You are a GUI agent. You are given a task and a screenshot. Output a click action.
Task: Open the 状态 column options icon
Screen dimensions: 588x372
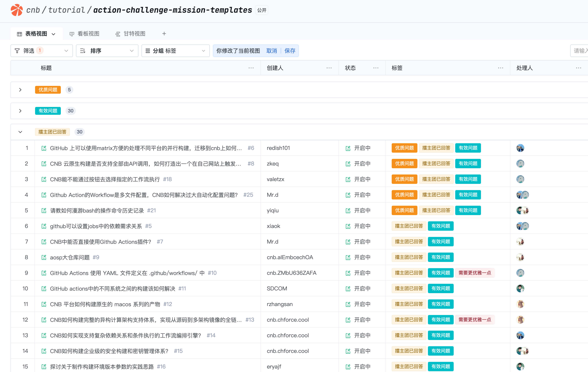376,68
